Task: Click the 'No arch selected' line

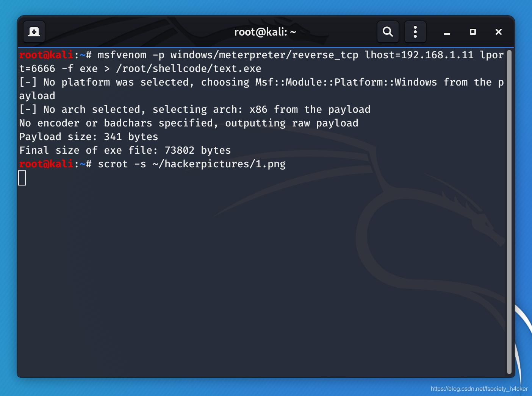Action: click(195, 109)
